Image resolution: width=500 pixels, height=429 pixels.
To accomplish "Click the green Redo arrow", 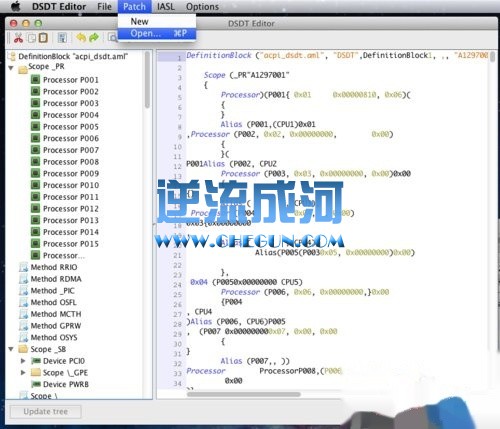I will [94, 38].
